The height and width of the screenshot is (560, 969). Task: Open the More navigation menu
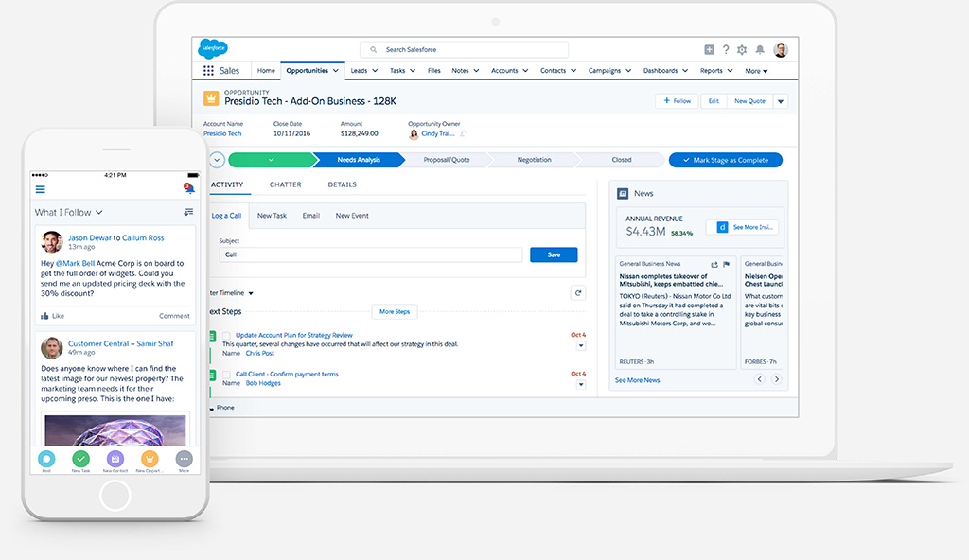(x=756, y=71)
